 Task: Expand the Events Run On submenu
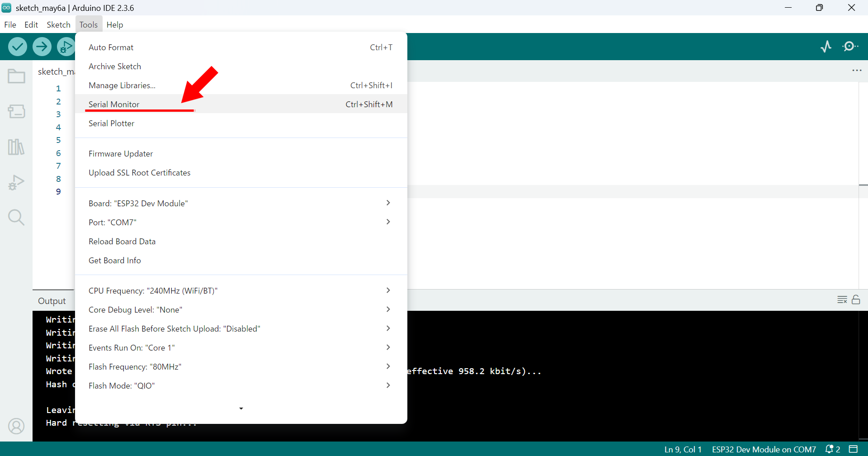coord(241,348)
